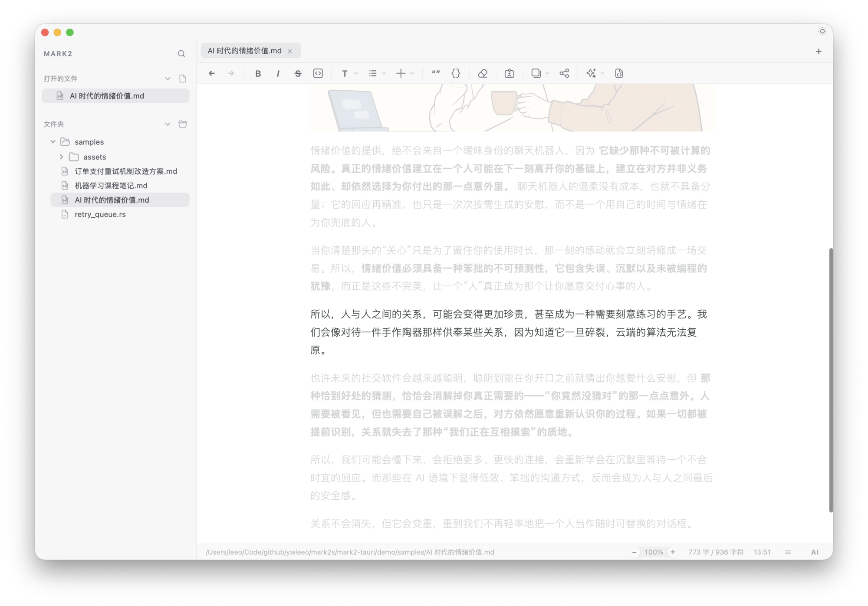Select AI 时代的情绪价值.md in open files
This screenshot has height=606, width=868.
tap(115, 96)
